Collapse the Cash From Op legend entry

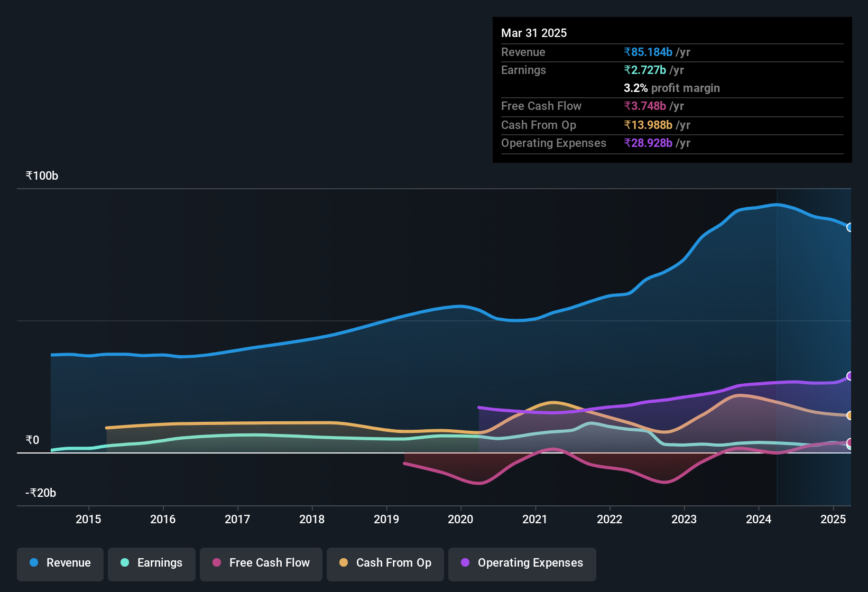pyautogui.click(x=385, y=563)
